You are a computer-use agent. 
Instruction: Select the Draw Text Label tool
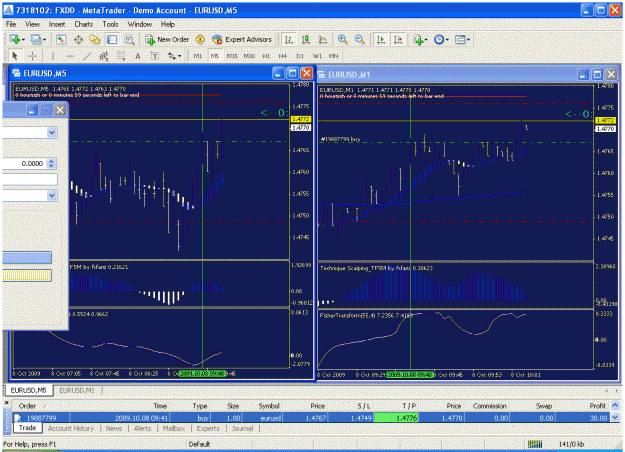point(155,56)
